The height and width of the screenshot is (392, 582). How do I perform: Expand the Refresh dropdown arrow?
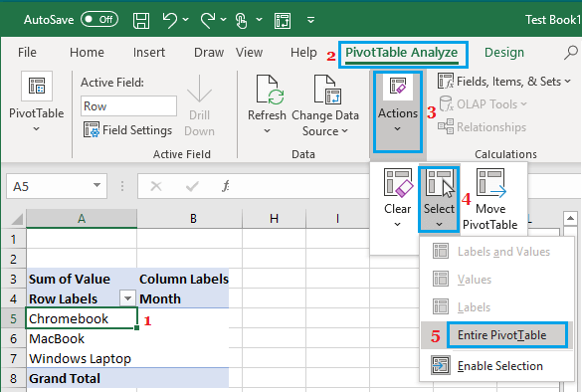click(267, 131)
